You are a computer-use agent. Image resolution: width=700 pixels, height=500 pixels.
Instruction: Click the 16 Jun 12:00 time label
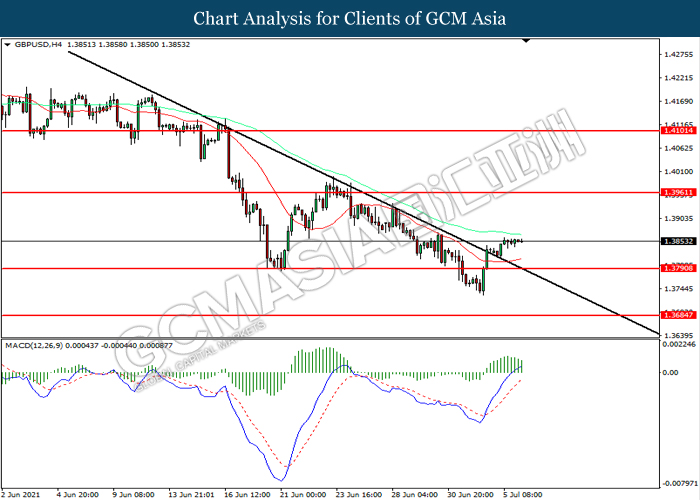click(x=247, y=495)
